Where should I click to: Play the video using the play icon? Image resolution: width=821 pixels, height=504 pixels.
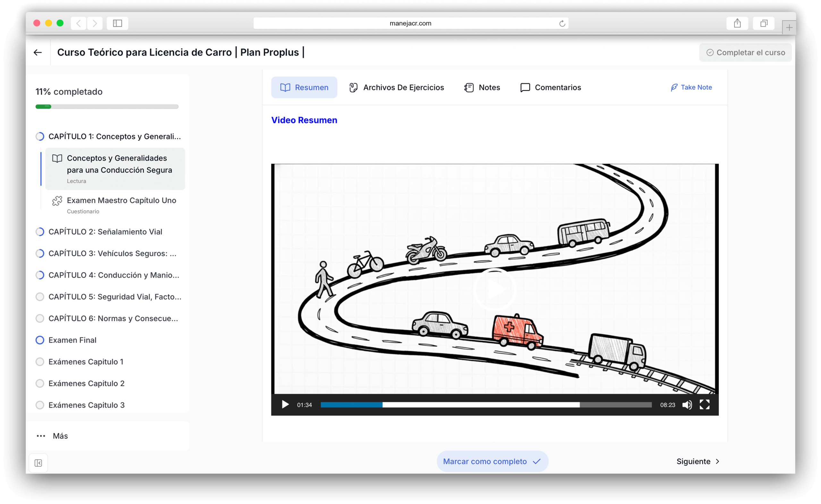[x=285, y=405]
